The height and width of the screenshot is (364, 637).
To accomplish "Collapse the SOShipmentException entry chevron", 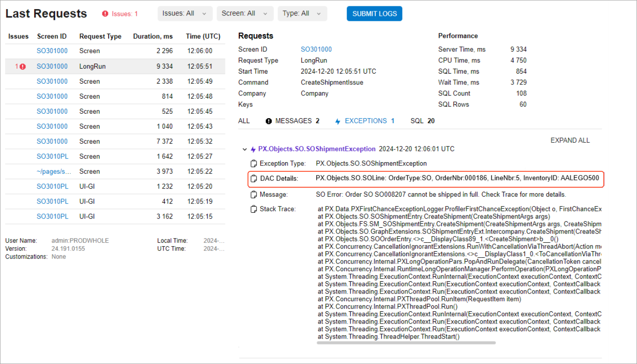I will tap(245, 149).
